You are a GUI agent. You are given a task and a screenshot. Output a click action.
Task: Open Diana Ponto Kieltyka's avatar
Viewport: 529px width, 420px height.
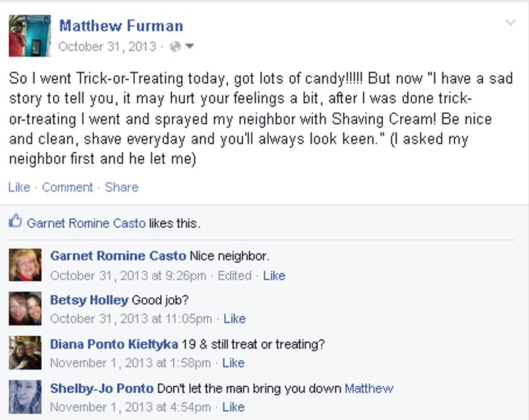pyautogui.click(x=25, y=352)
